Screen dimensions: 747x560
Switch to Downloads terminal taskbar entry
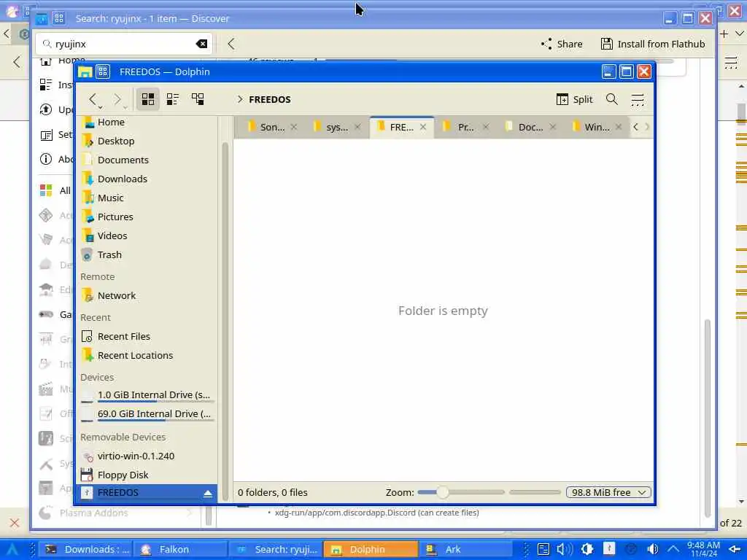88,550
